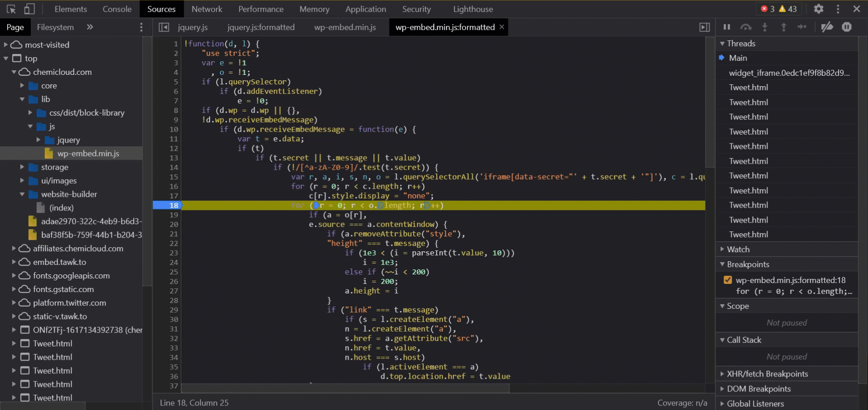Click the horizontal code scrollbar
This screenshot has width=868, height=410.
point(345,388)
